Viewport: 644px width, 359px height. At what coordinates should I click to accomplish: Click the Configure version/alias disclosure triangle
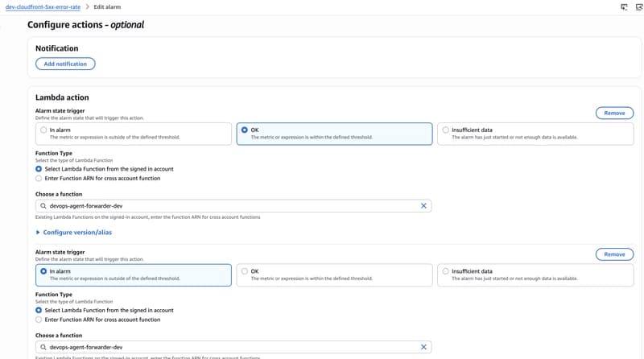[x=38, y=233]
